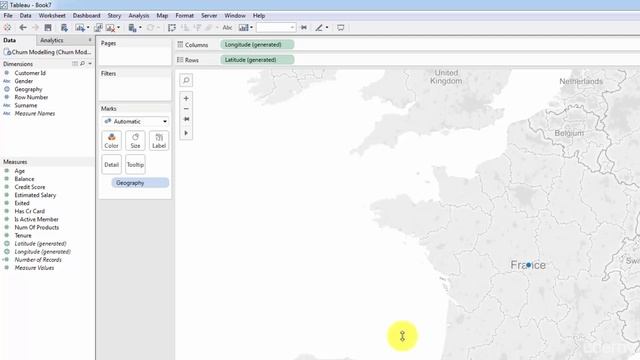Screen dimensions: 640x360
Task: Select the Number of Records measure
Action: point(38,260)
